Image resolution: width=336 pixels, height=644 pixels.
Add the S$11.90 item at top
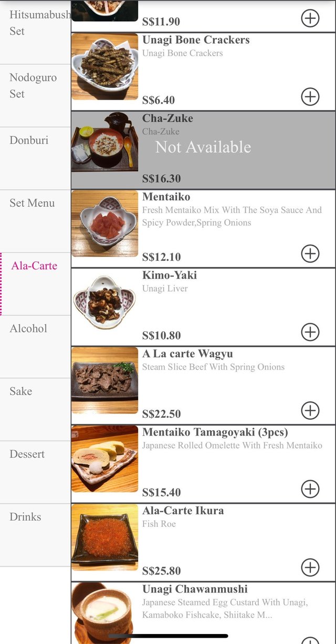[x=310, y=18]
